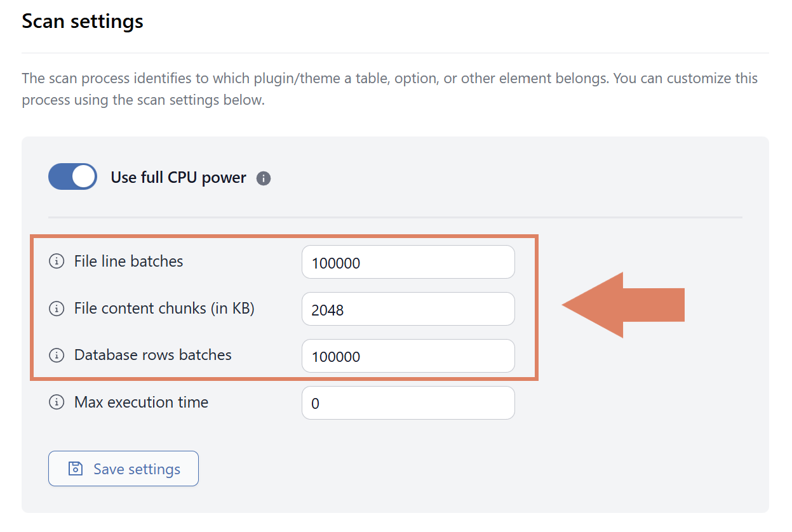Click info icon beside Use full CPU power
This screenshot has height=532, width=792.
click(x=264, y=178)
